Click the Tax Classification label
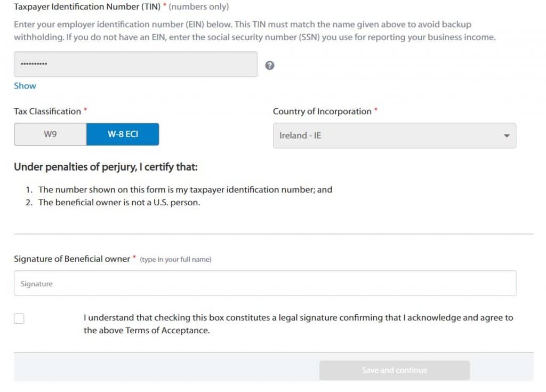Image resolution: width=546 pixels, height=392 pixels. pyautogui.click(x=47, y=111)
